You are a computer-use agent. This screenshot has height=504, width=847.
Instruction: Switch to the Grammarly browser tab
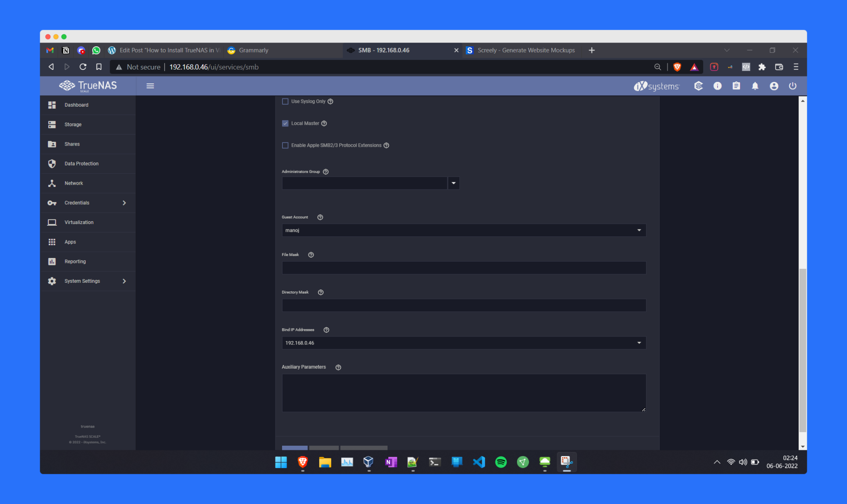pyautogui.click(x=253, y=50)
